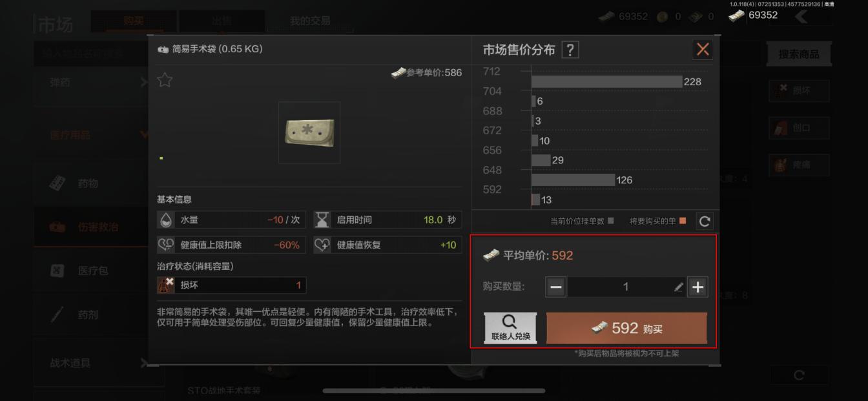Go back with the top-right arrow
This screenshot has width=868, height=401.
click(802, 17)
